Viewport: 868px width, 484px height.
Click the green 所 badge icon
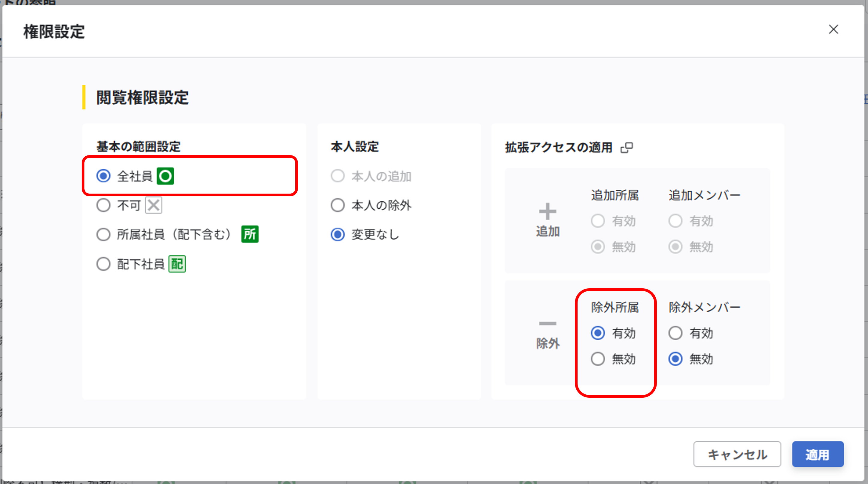(x=250, y=234)
